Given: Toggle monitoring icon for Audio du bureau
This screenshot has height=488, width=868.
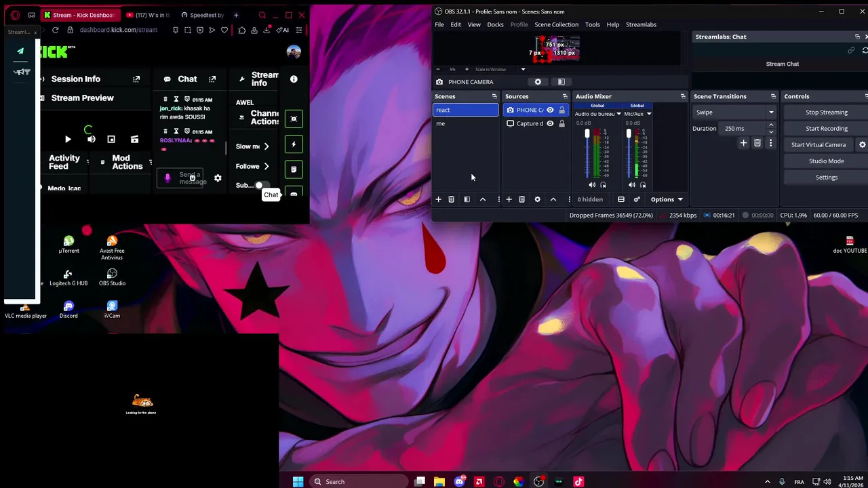Looking at the screenshot, I should pyautogui.click(x=603, y=184).
